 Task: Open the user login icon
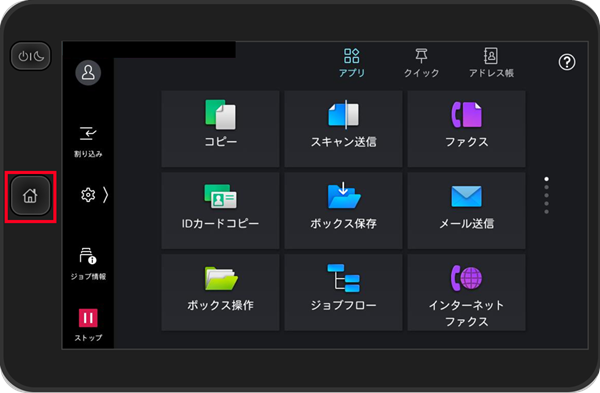click(88, 73)
